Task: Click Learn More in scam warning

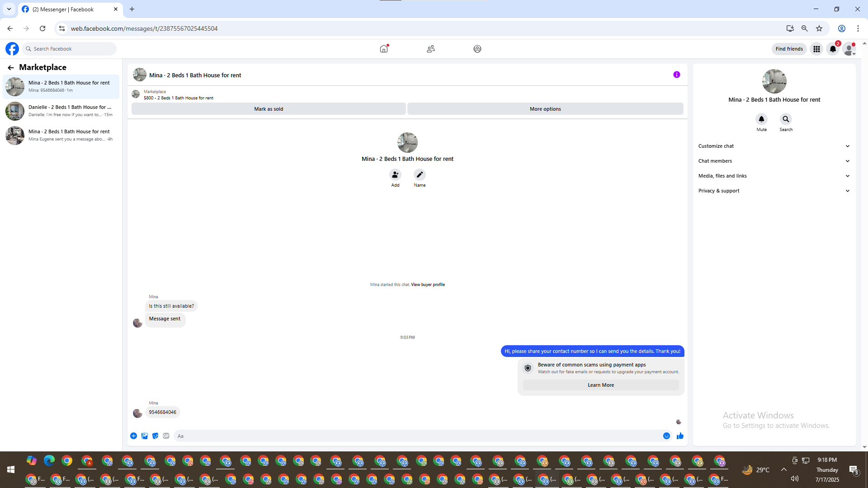Action: pos(601,385)
